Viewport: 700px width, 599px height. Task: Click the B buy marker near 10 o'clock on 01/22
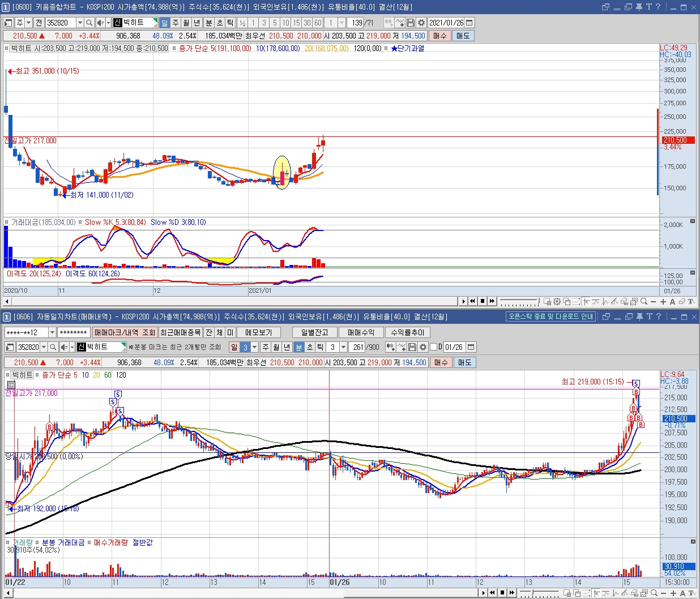click(50, 427)
